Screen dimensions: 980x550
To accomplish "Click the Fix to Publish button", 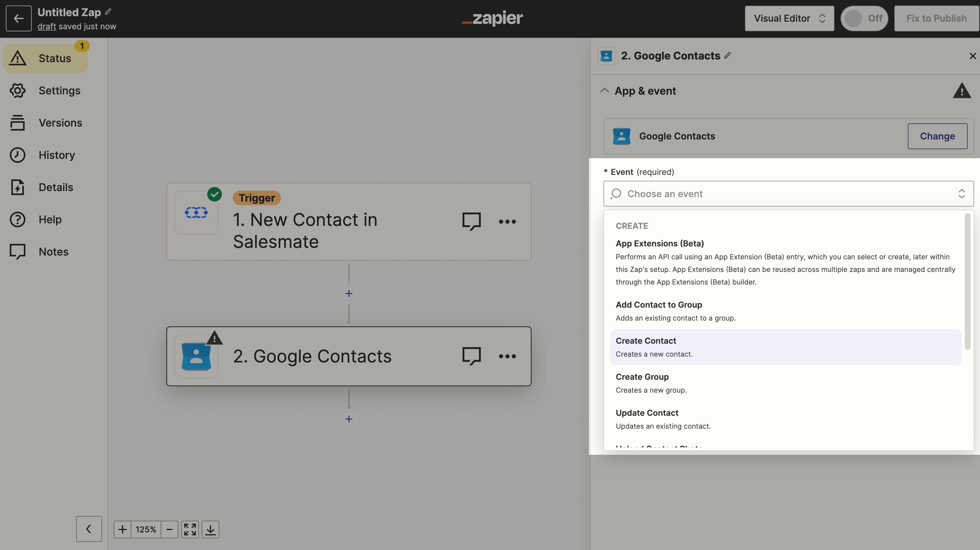I will (936, 18).
